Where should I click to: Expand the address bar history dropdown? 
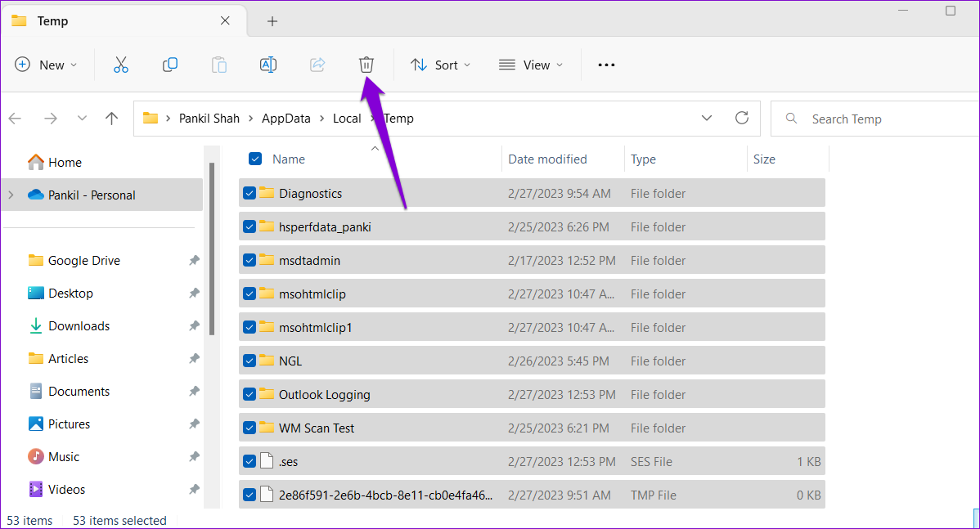706,118
